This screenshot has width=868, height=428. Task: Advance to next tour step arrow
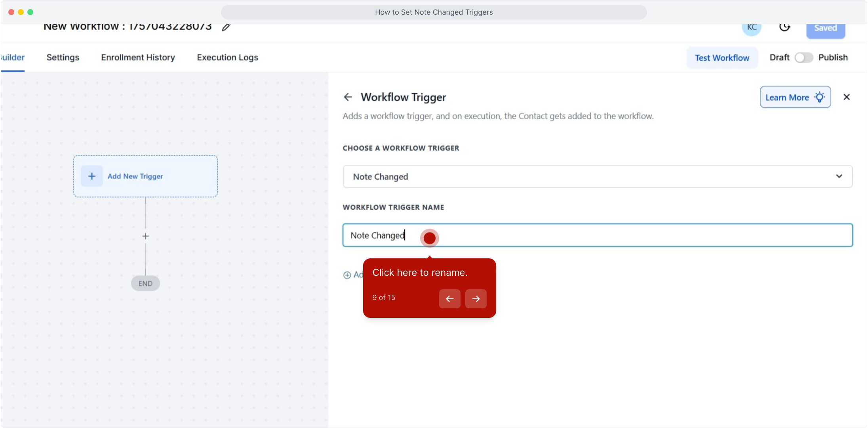476,299
